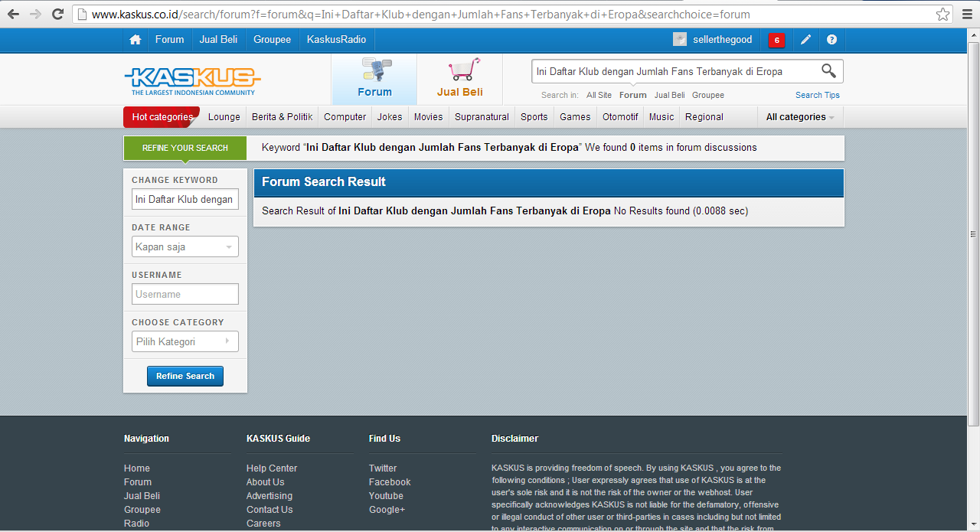Open the Forum tab with microphone icon
This screenshot has width=980, height=532.
pos(374,79)
